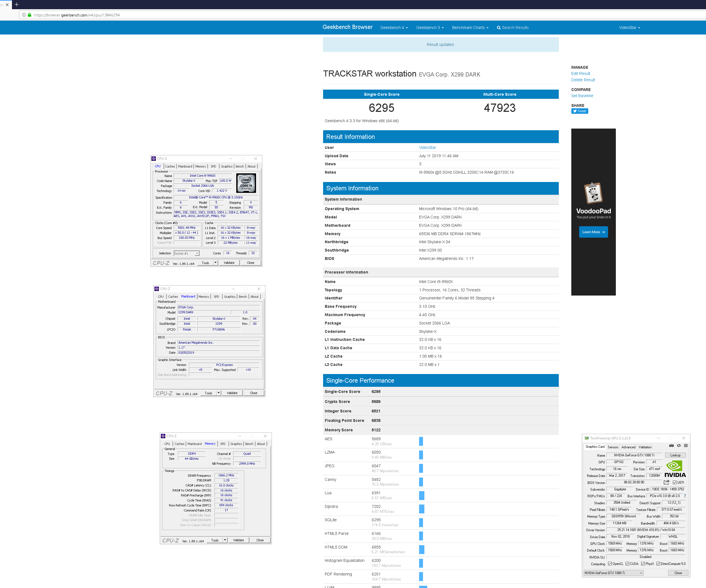Click the GPU-Z refresh arrows icon
706x588 pixels.
pyautogui.click(x=679, y=446)
